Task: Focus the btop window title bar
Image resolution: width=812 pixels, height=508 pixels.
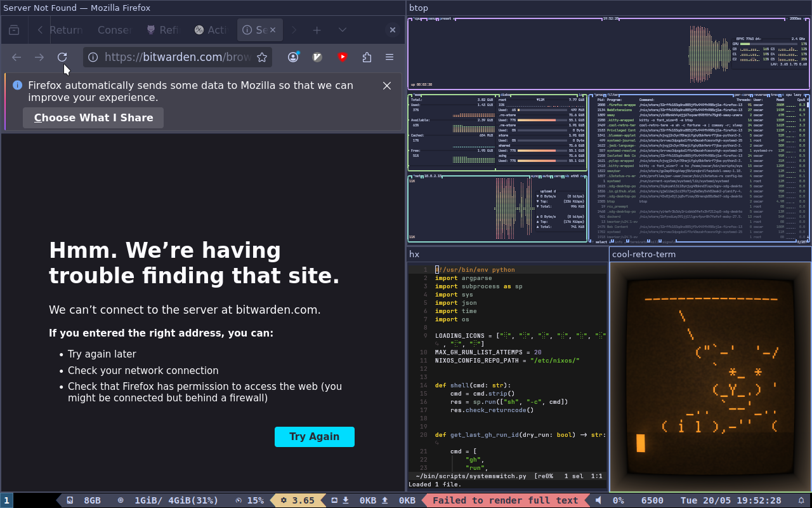Action: (608, 8)
